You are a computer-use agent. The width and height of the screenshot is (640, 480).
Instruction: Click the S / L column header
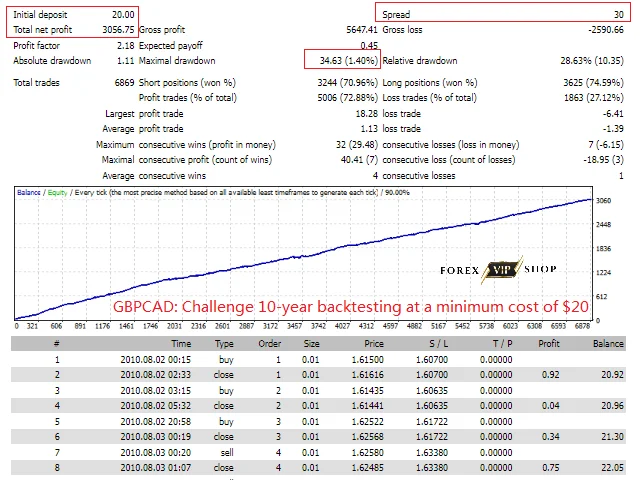pos(438,344)
